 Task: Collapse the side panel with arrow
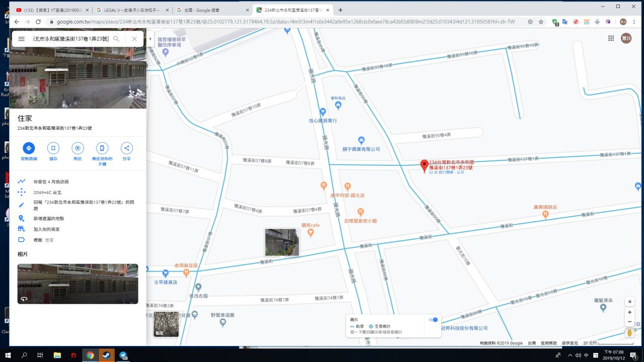tap(150, 39)
